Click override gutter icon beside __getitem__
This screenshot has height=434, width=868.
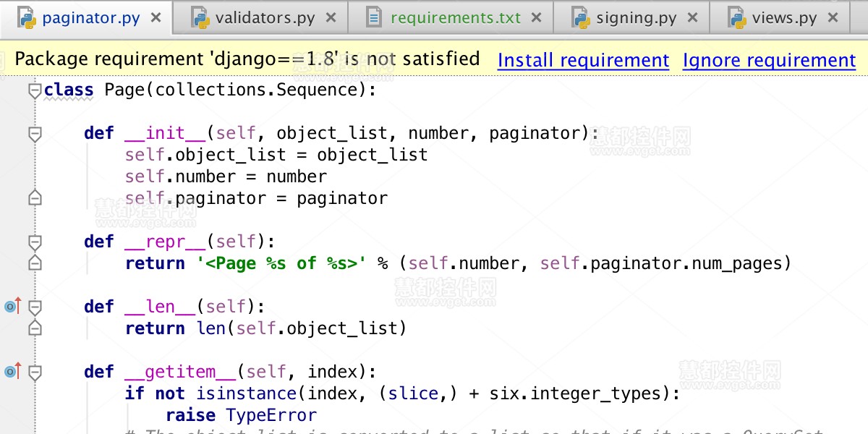[x=12, y=371]
